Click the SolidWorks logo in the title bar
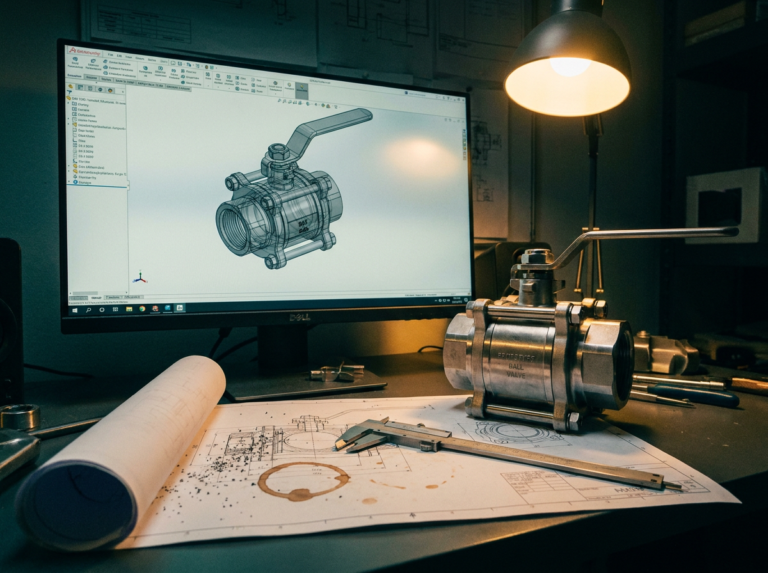The width and height of the screenshot is (768, 573). tap(84, 51)
